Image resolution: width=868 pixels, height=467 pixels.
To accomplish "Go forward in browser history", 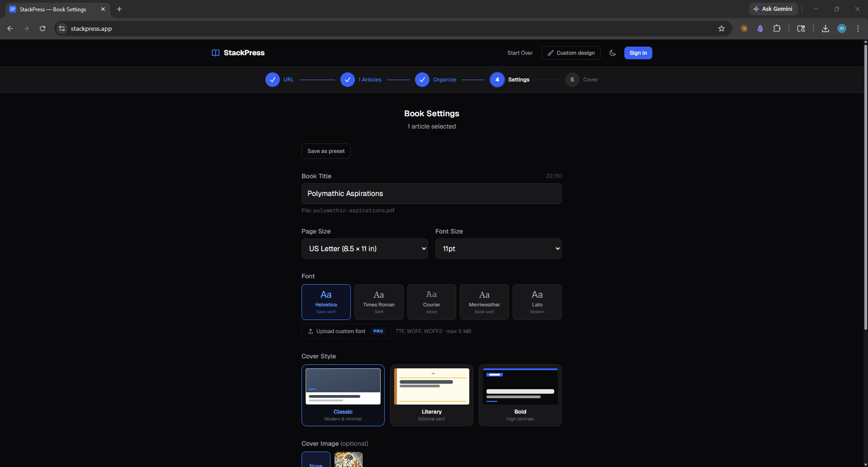I will coord(26,29).
